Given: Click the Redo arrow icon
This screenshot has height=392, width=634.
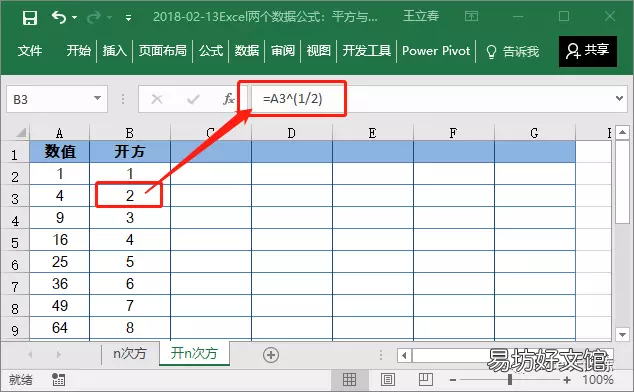Looking at the screenshot, I should pos(94,17).
